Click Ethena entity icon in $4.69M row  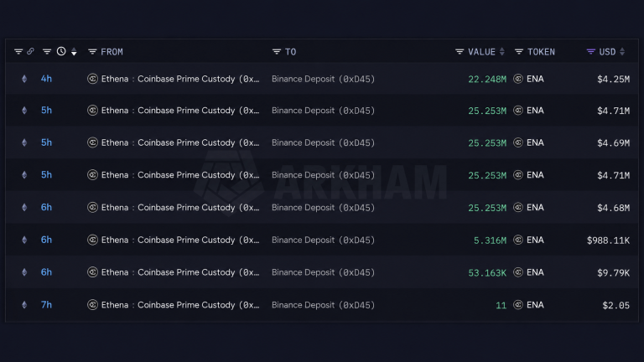(92, 142)
